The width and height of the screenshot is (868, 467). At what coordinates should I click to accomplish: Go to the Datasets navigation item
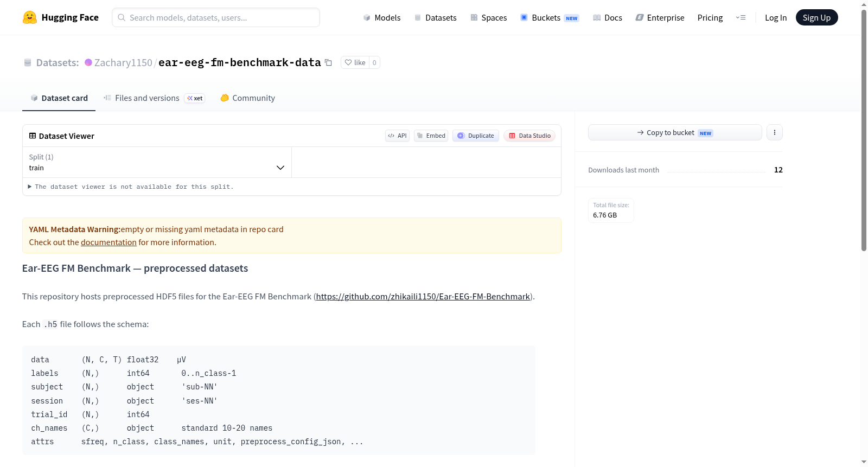[x=435, y=17]
